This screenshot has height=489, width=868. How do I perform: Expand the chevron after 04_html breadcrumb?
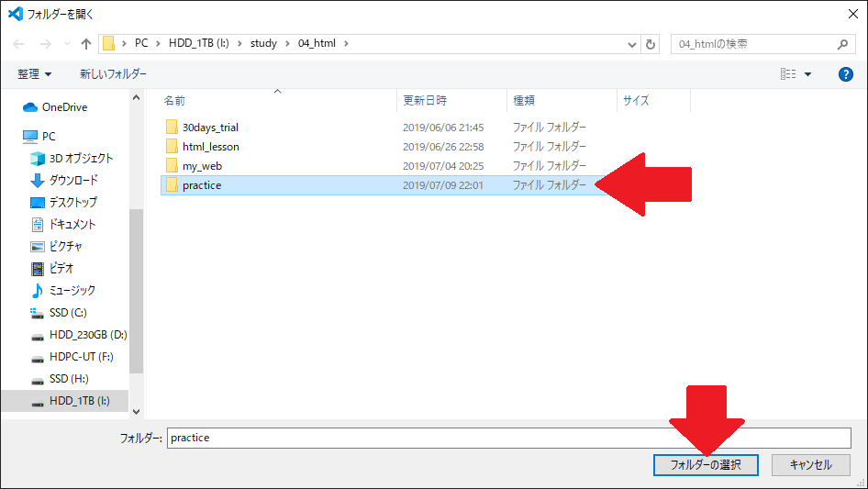point(346,43)
